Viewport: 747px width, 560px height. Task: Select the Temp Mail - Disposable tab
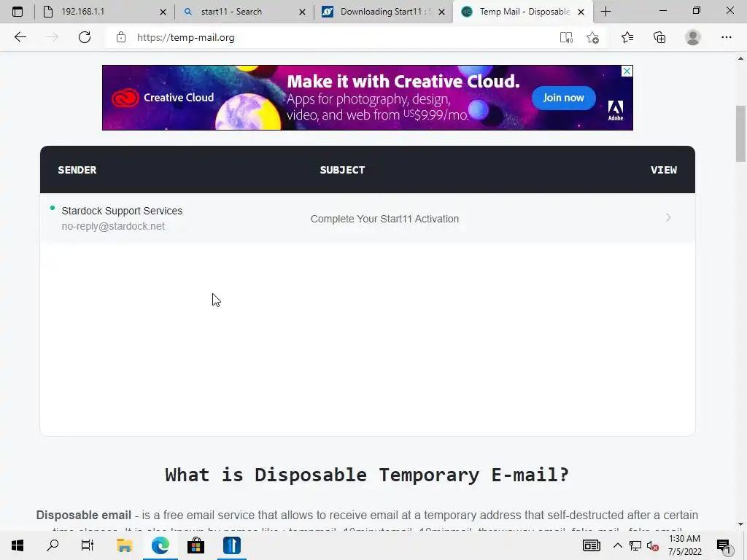point(523,12)
